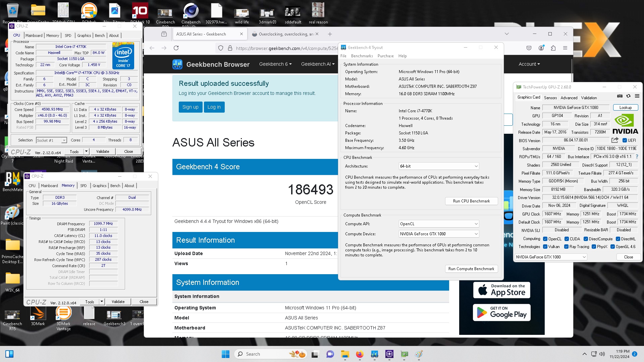Click the Firefox icon in the taskbar
This screenshot has width=644, height=362.
[360, 354]
